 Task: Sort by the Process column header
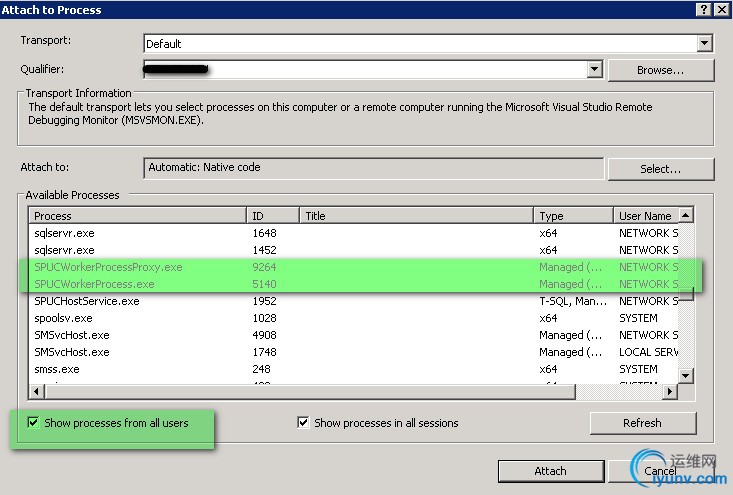[x=138, y=216]
